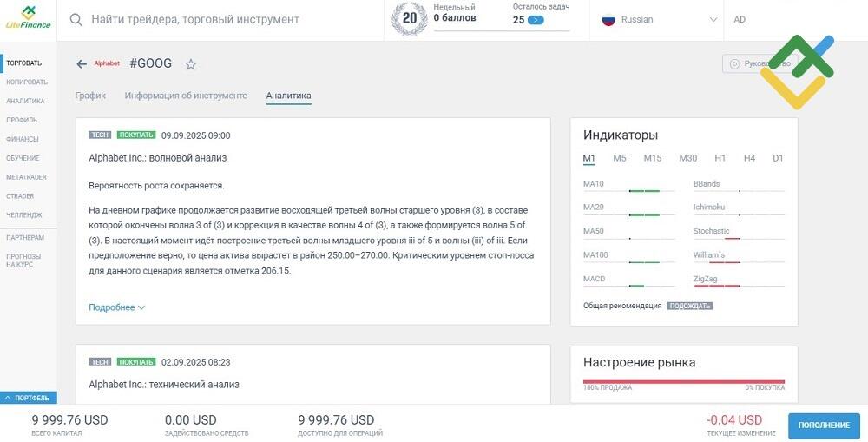
Task: Expand the Подробнее link in wave analysis
Action: click(x=117, y=307)
